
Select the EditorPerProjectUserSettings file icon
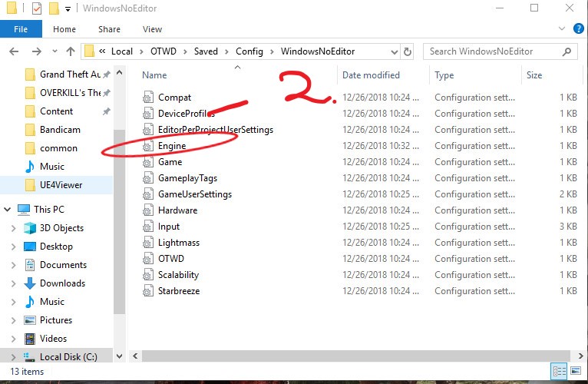(147, 130)
